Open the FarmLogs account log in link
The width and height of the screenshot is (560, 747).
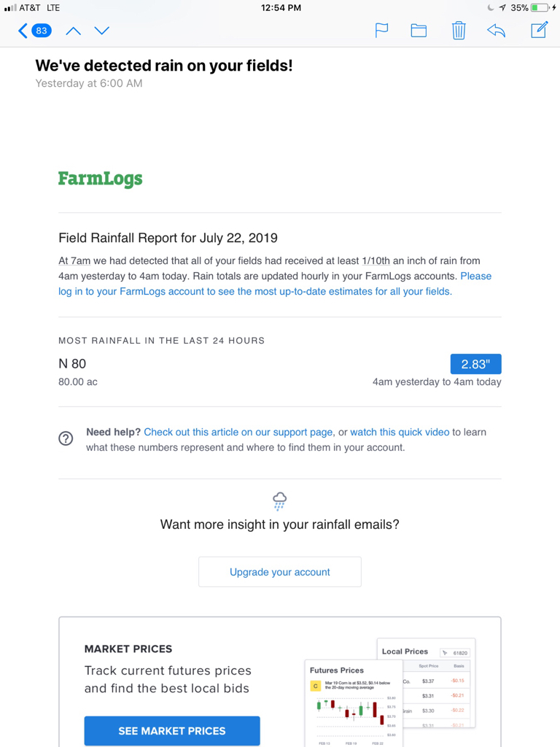pos(255,291)
